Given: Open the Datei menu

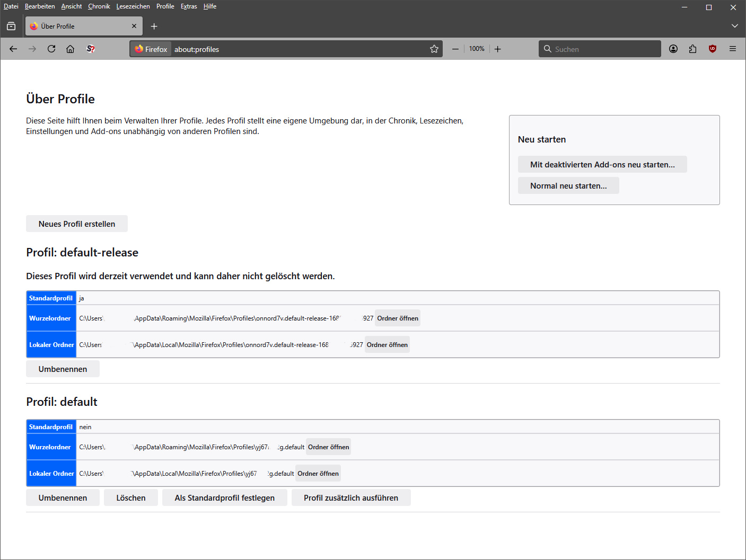Looking at the screenshot, I should click(11, 6).
